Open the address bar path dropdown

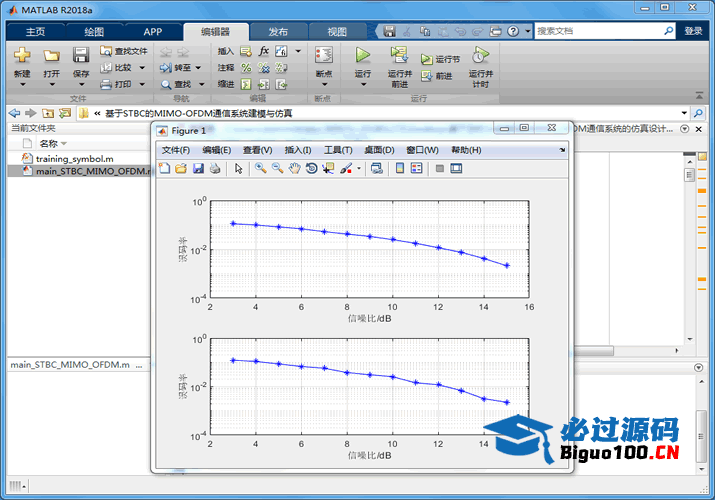pos(684,113)
